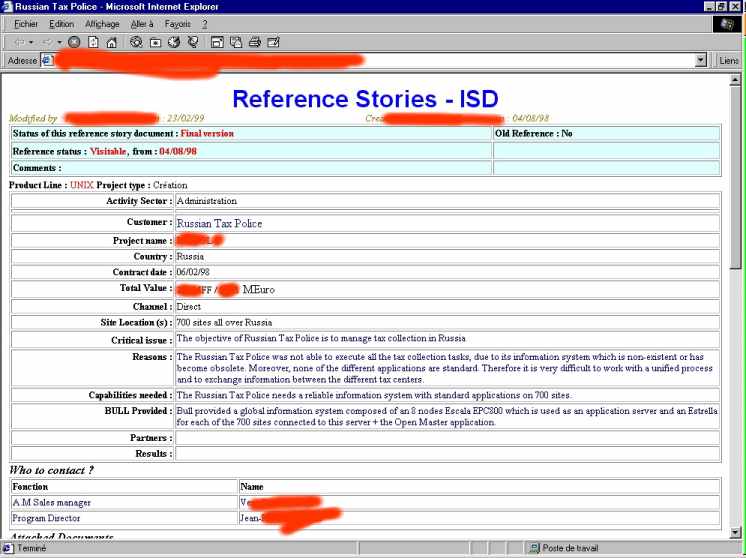The height and width of the screenshot is (558, 746).
Task: Click the vertical scrollbar up arrow
Action: 735,80
